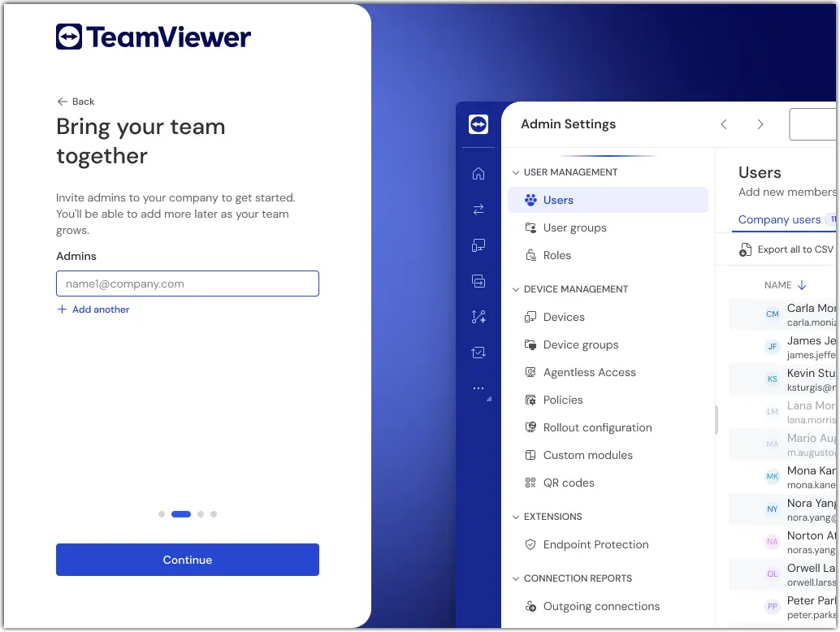Click the Users paw icon
Viewport: 840px width, 632px height.
[530, 200]
